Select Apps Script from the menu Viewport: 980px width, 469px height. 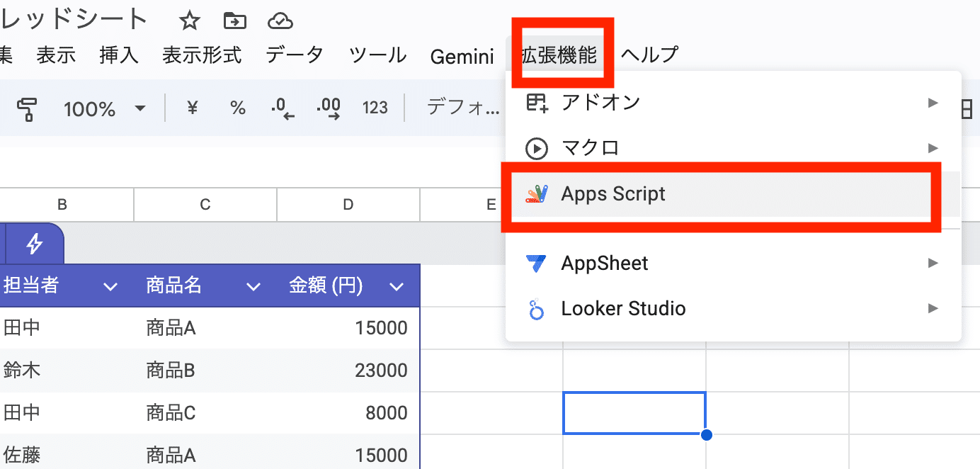[x=613, y=194]
